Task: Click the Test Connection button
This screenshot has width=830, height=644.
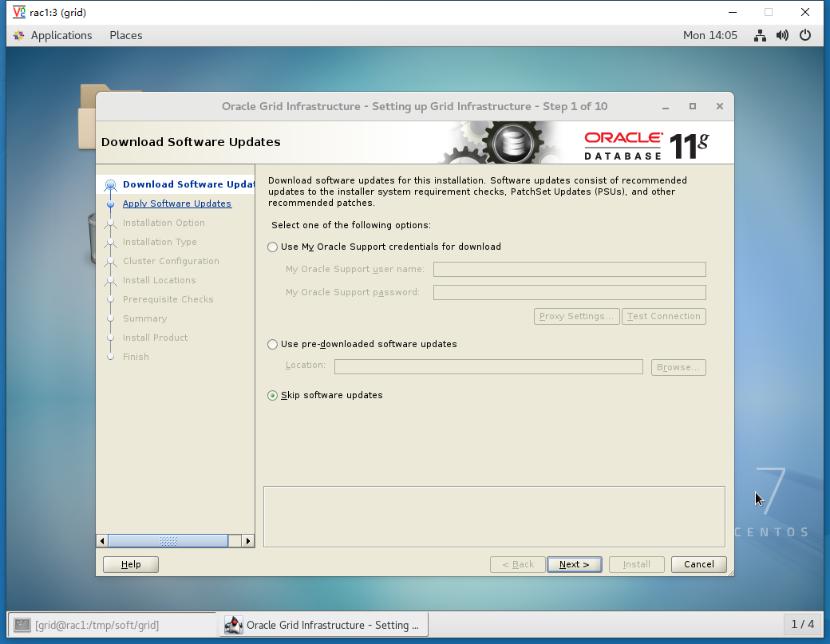Action: click(664, 317)
